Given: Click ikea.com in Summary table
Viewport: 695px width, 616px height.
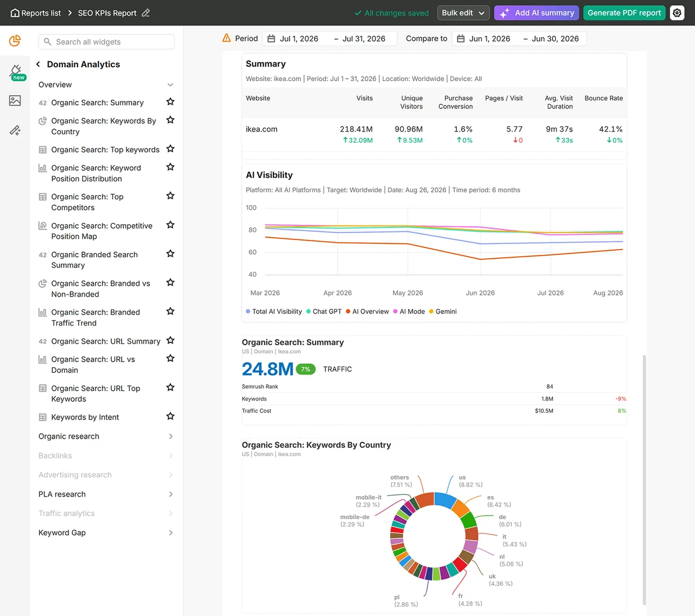Looking at the screenshot, I should [x=261, y=129].
